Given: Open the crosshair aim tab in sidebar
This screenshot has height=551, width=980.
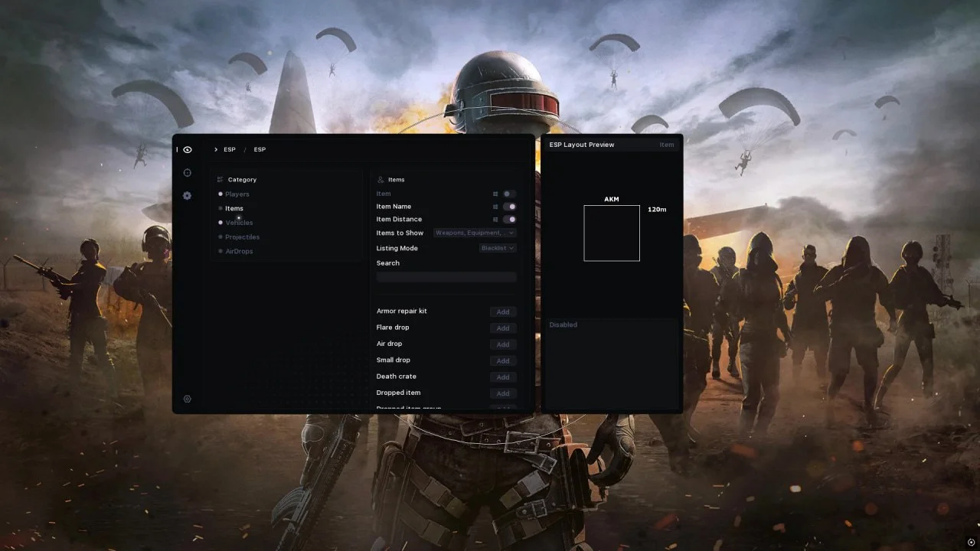Looking at the screenshot, I should [188, 173].
